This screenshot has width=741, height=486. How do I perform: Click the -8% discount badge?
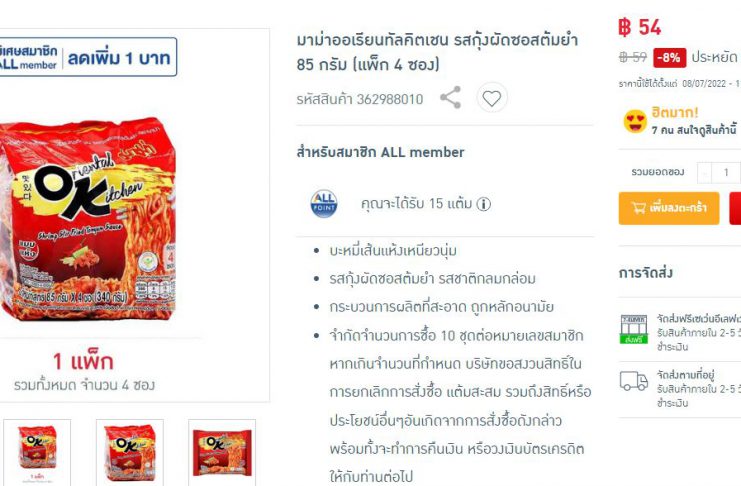pyautogui.click(x=670, y=58)
